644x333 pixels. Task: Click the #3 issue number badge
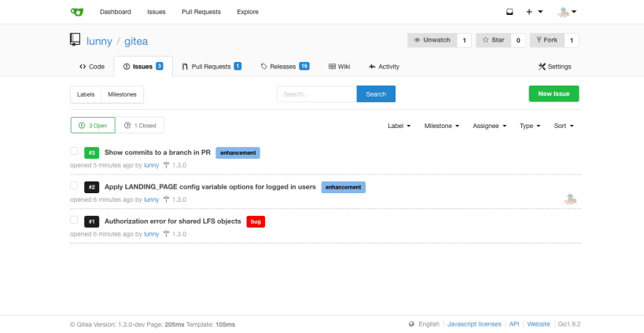(91, 153)
